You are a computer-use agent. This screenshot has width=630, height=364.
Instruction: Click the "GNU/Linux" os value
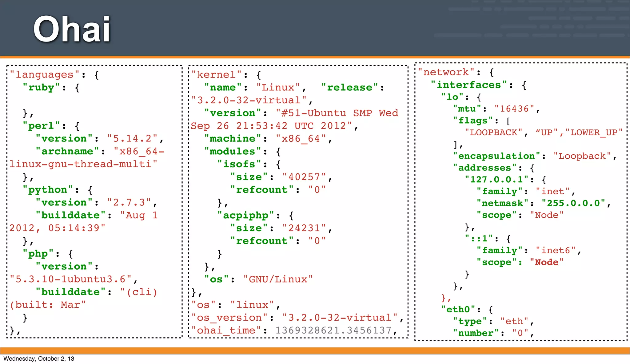(278, 279)
